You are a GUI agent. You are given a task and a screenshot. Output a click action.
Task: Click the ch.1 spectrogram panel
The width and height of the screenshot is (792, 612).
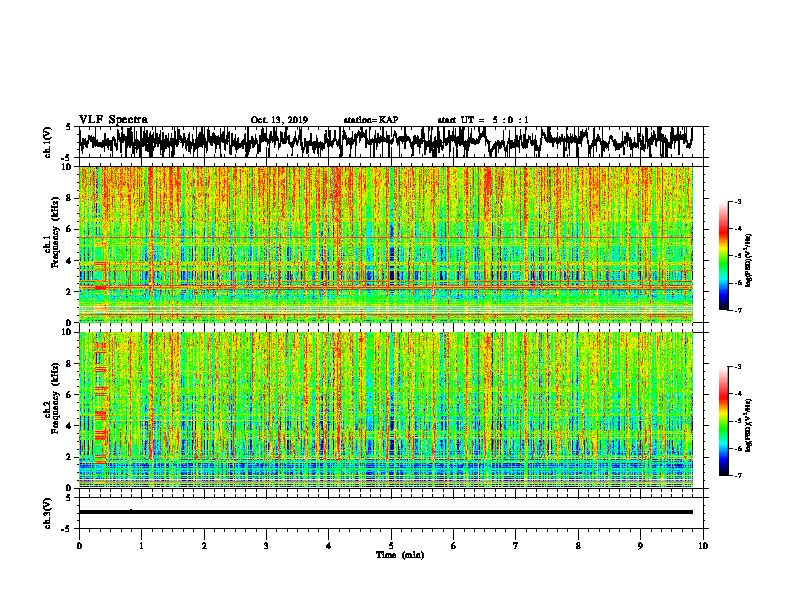pos(386,244)
